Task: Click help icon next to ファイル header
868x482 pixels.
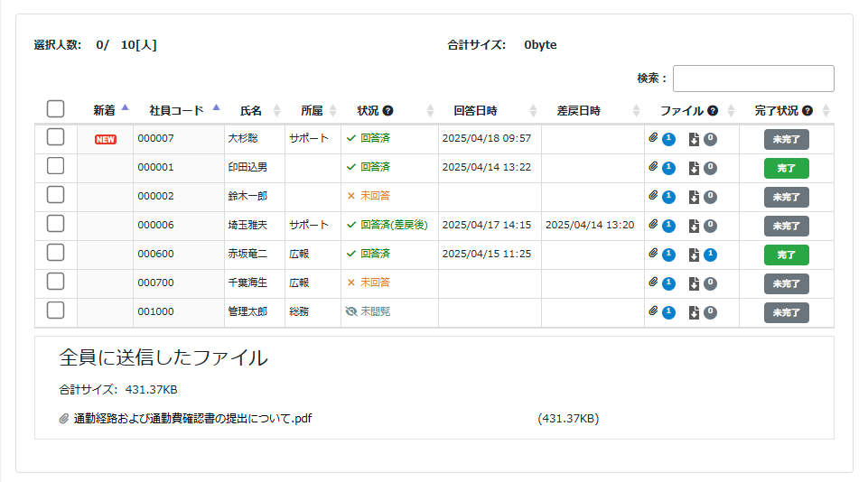Action: click(x=713, y=111)
